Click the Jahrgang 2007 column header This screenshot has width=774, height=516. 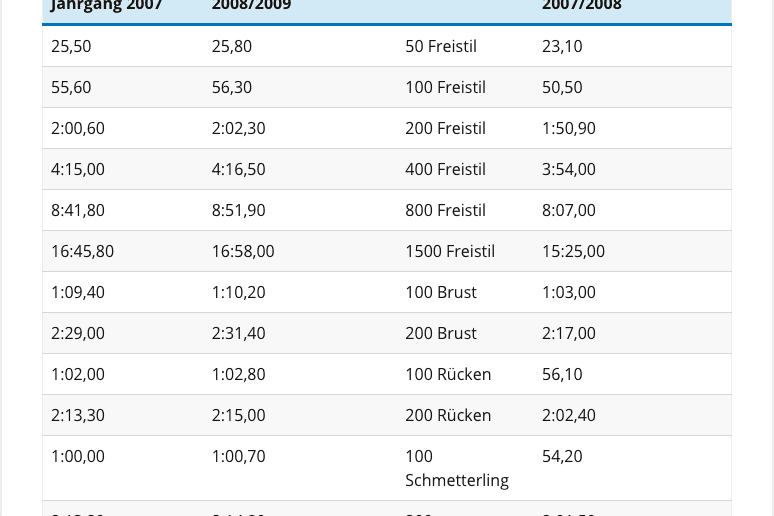(x=107, y=6)
